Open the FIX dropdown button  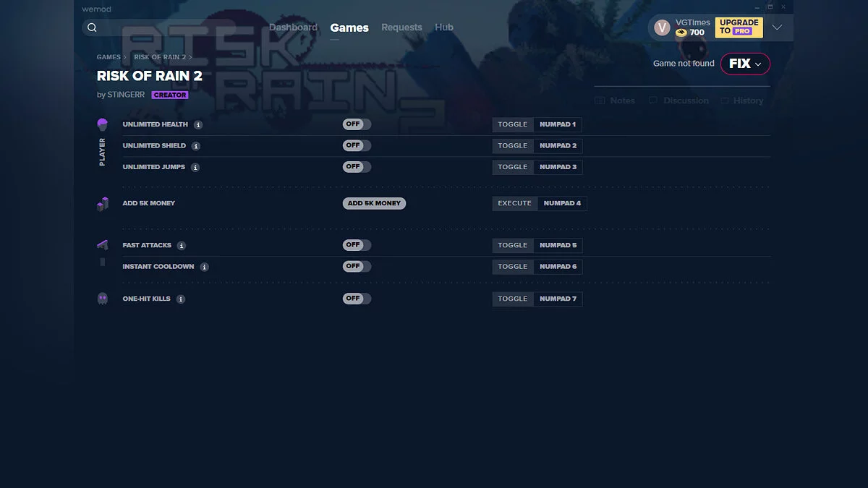[x=745, y=64]
